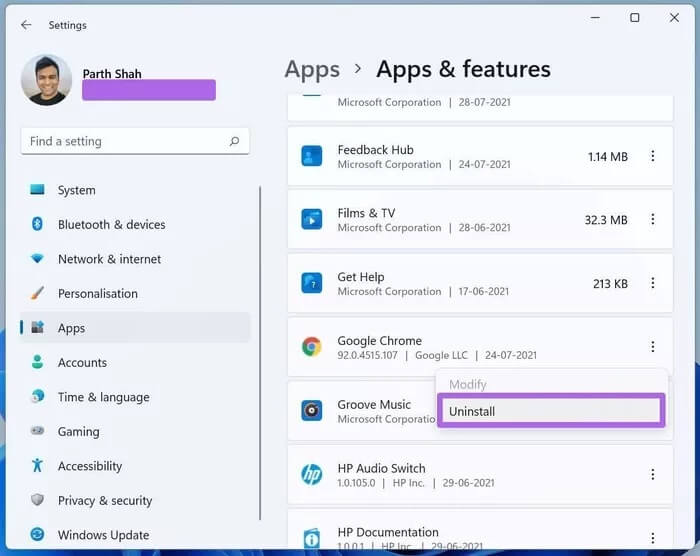The width and height of the screenshot is (700, 556).
Task: Select the Feedback Hub app name
Action: coord(375,150)
